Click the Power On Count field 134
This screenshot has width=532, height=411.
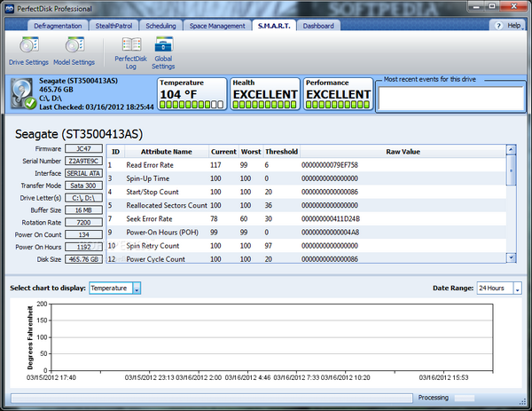[83, 234]
